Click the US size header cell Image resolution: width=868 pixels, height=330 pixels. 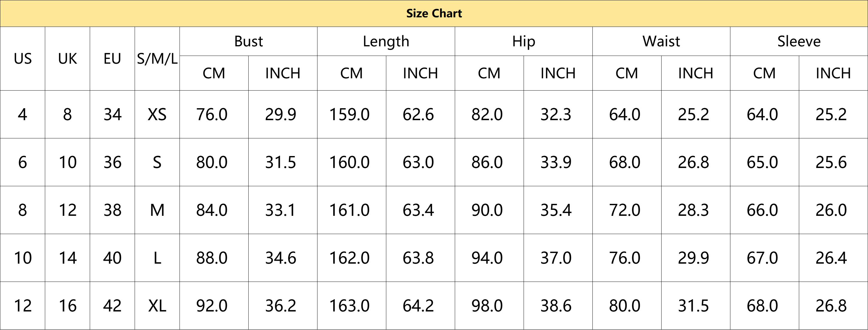(x=22, y=59)
